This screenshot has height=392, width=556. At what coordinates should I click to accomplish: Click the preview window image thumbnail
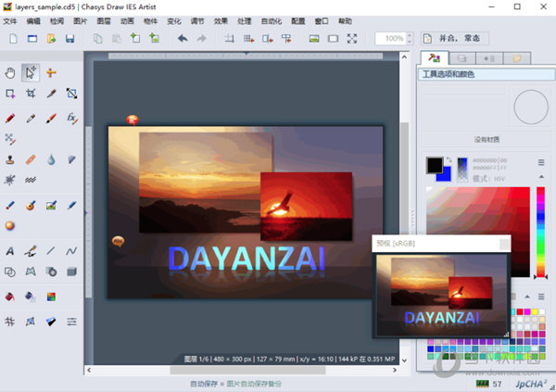pos(441,295)
